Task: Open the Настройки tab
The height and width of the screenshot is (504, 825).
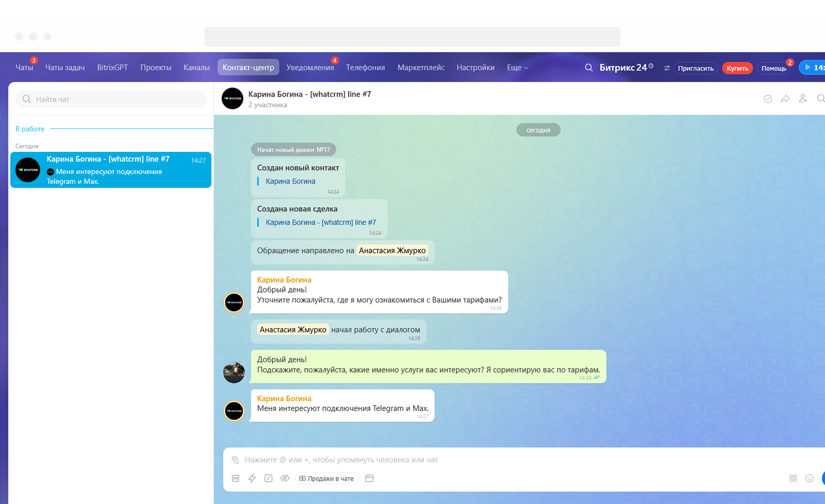Action: tap(476, 67)
